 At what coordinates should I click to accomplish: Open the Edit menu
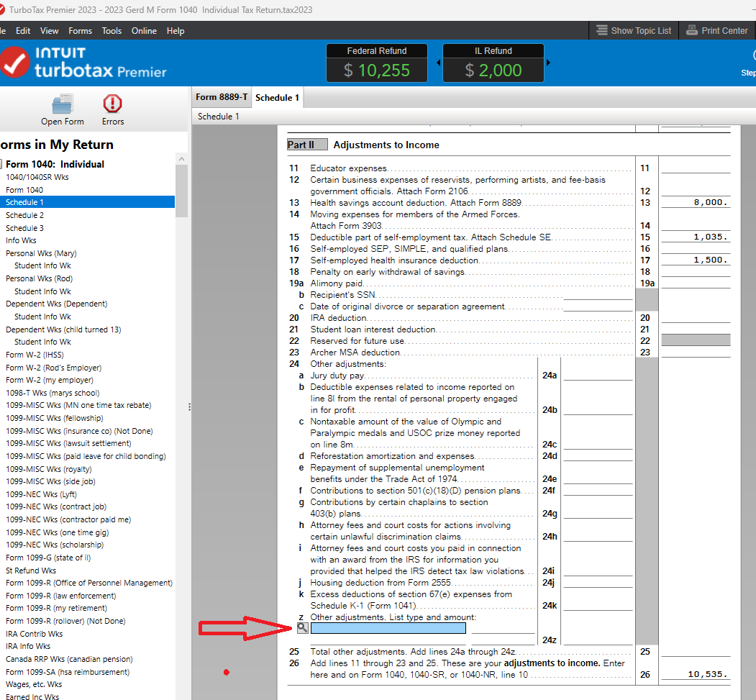click(x=23, y=31)
